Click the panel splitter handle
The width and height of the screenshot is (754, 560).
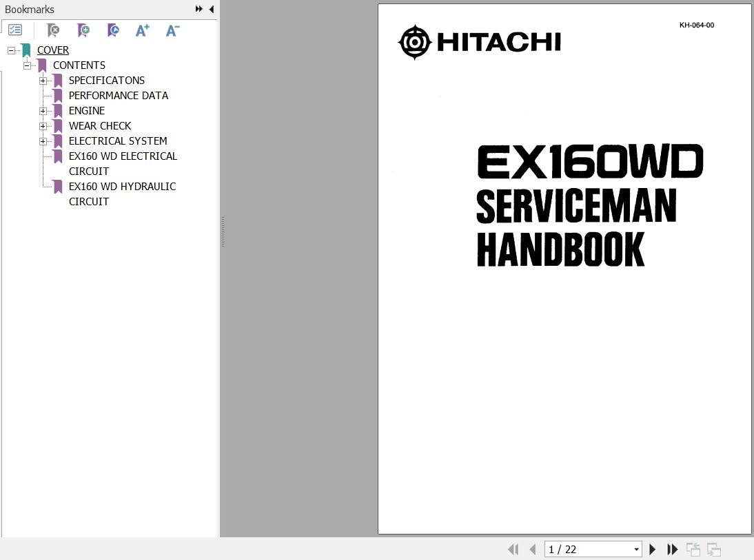(x=223, y=231)
